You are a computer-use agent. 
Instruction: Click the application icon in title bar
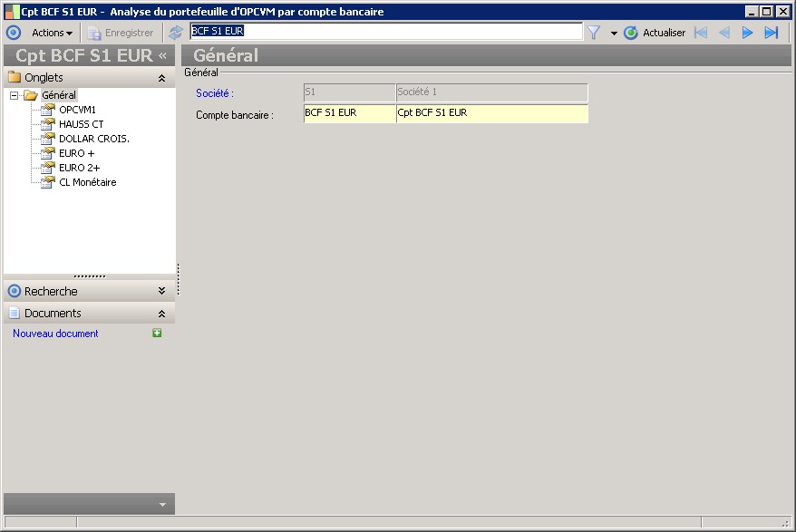click(12, 12)
